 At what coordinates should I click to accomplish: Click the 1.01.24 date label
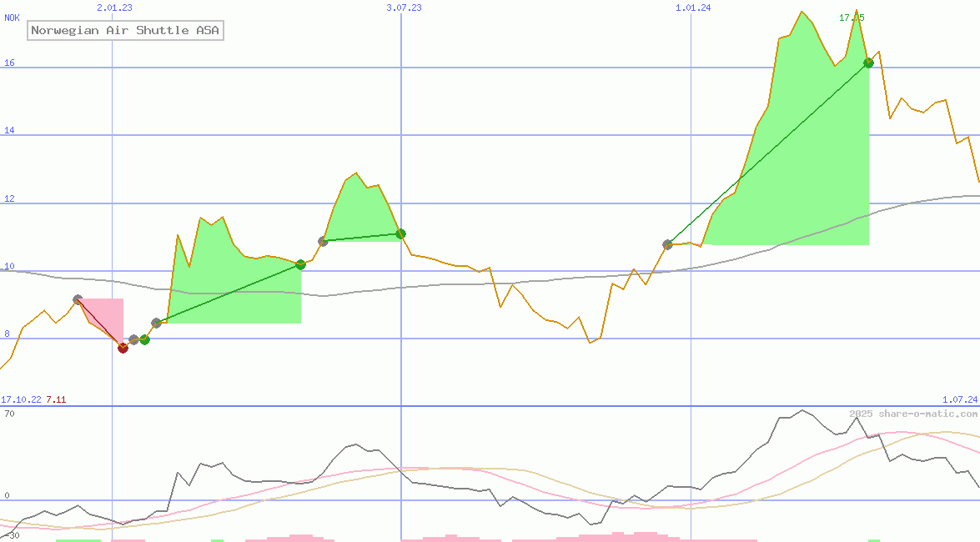point(693,8)
